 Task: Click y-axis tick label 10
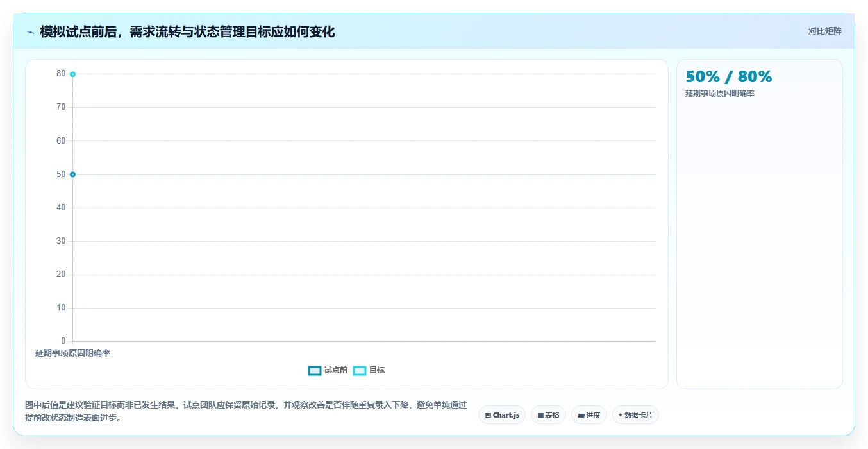[61, 308]
